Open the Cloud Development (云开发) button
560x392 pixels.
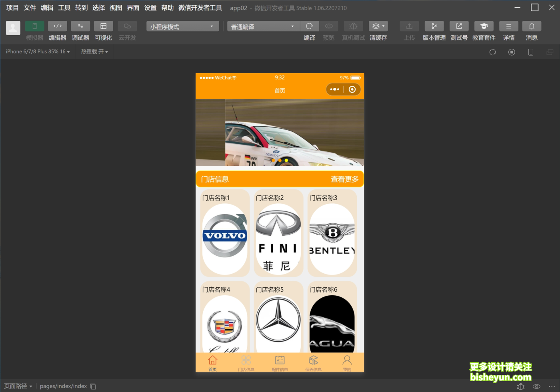[x=127, y=26]
